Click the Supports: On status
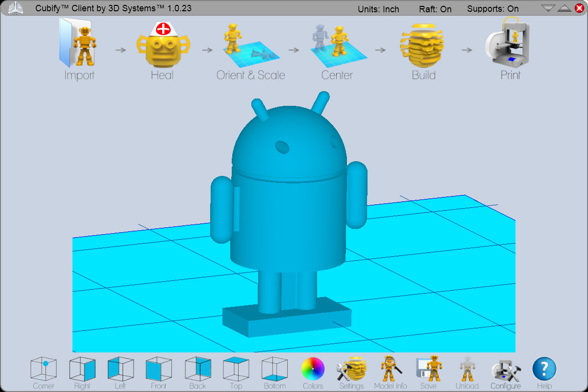 click(492, 9)
